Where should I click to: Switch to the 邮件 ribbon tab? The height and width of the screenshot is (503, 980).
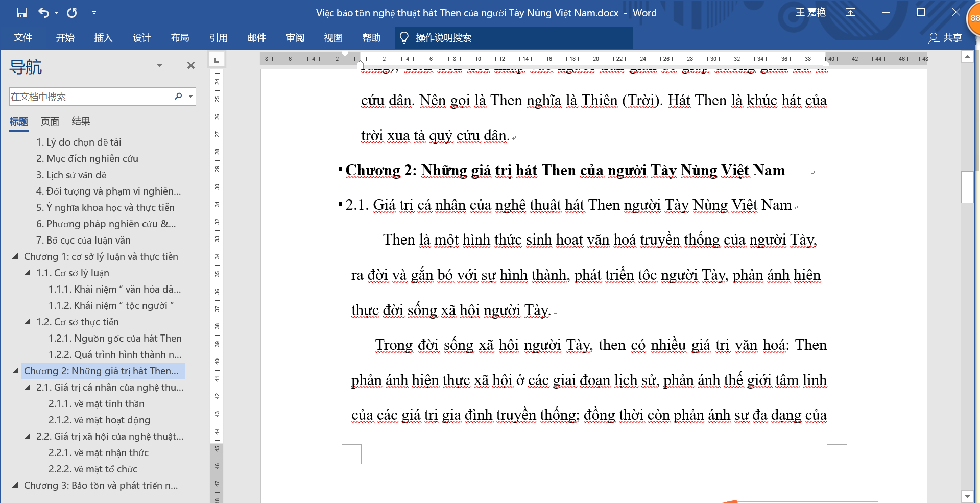point(257,38)
